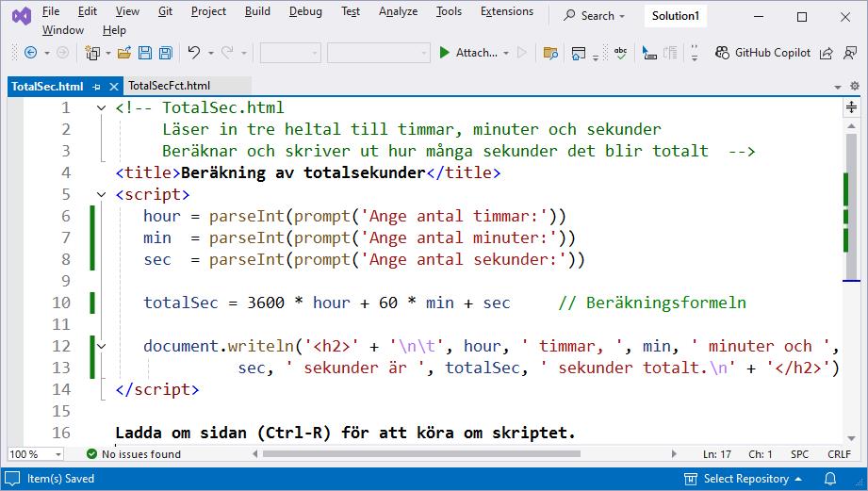Click the Share icon beside GitHub Copilot

click(x=827, y=53)
